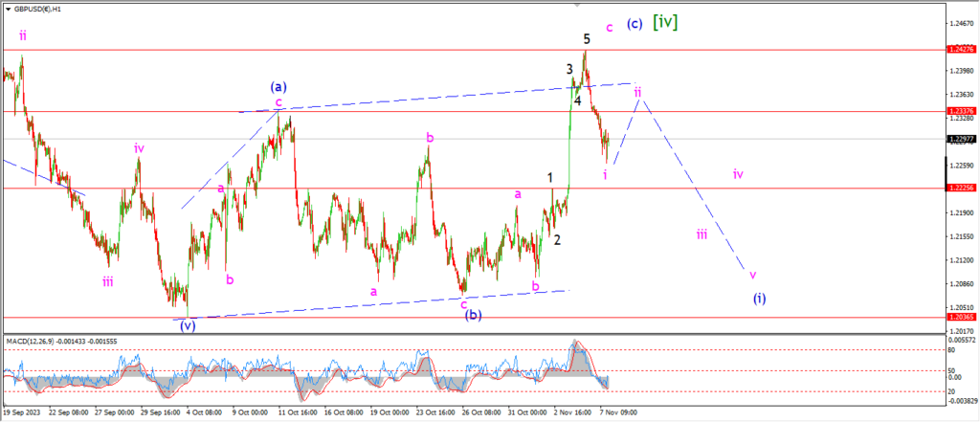The height and width of the screenshot is (422, 980).
Task: Click the triangle arrow beside GBPUSD title
Action: click(x=6, y=7)
